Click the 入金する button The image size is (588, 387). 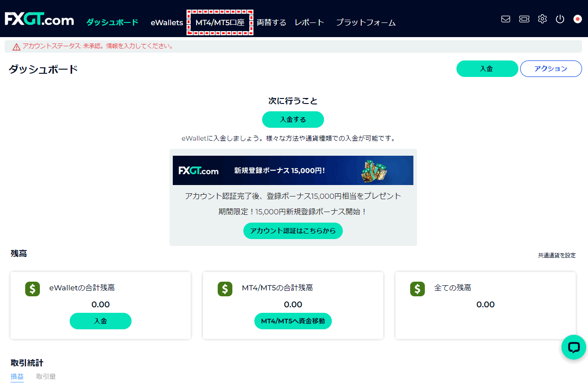point(293,120)
